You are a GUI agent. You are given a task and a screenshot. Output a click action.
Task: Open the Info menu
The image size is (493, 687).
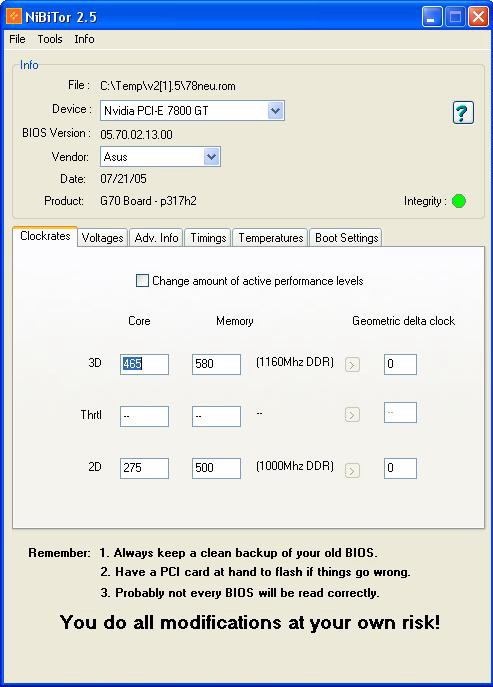[84, 39]
